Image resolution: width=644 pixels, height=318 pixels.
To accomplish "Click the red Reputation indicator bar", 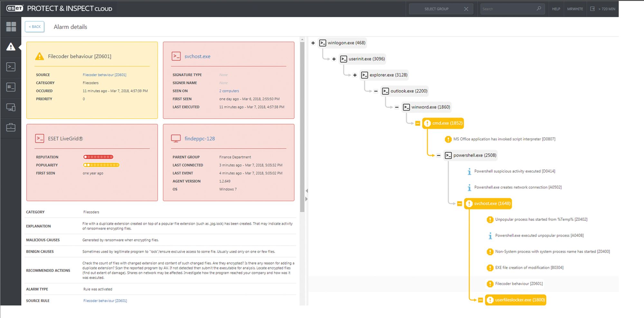I will pyautogui.click(x=98, y=157).
